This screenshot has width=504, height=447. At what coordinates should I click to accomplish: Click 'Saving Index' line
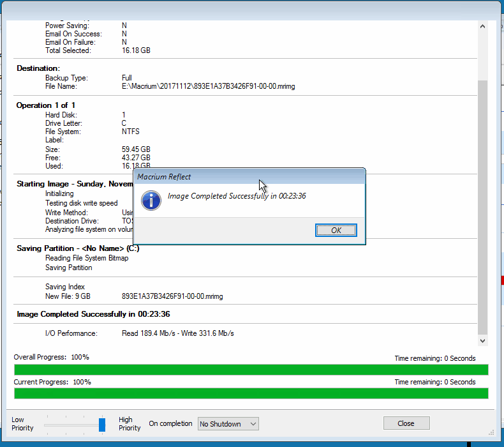pos(65,287)
